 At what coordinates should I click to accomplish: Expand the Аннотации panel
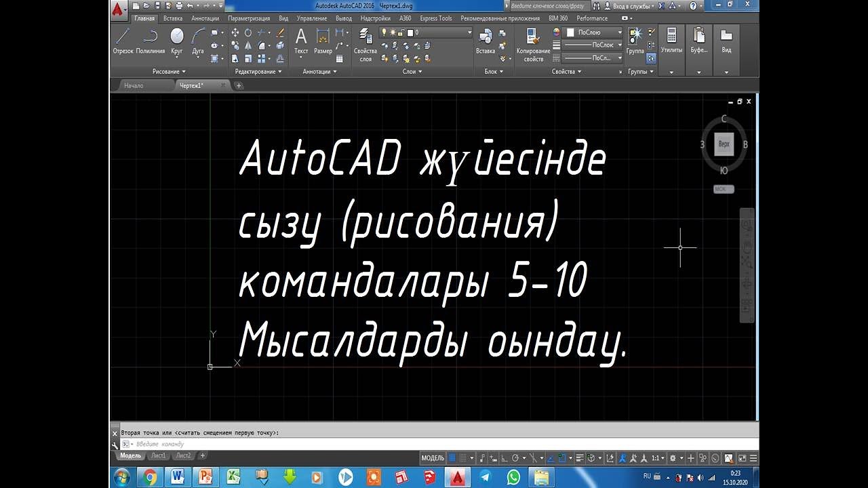point(319,71)
